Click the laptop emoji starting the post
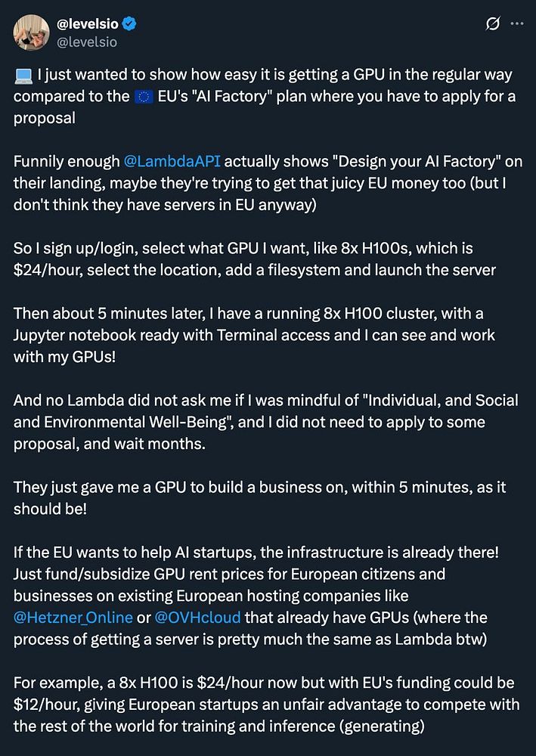The image size is (536, 756). 23,76
